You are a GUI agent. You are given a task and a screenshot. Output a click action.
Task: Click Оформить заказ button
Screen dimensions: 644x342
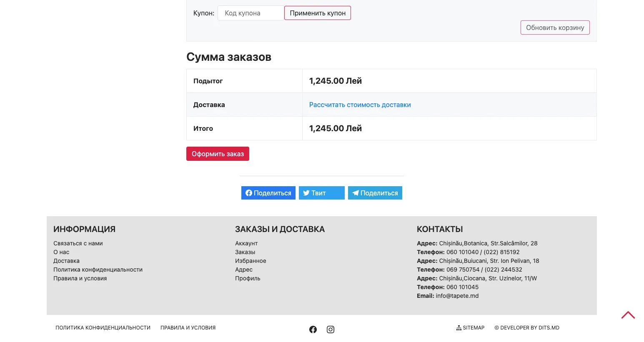(218, 154)
